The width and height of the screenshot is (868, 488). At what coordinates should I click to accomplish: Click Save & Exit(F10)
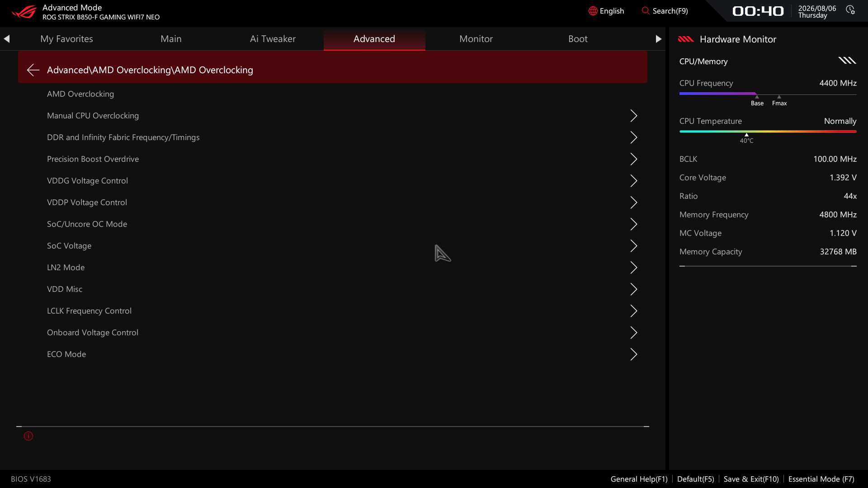[751, 479]
